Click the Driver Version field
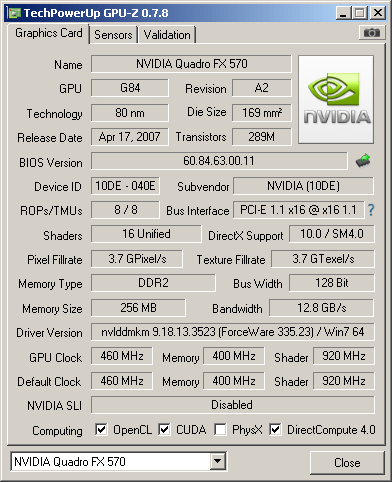Screen dimensions: 392x482 pos(233,332)
